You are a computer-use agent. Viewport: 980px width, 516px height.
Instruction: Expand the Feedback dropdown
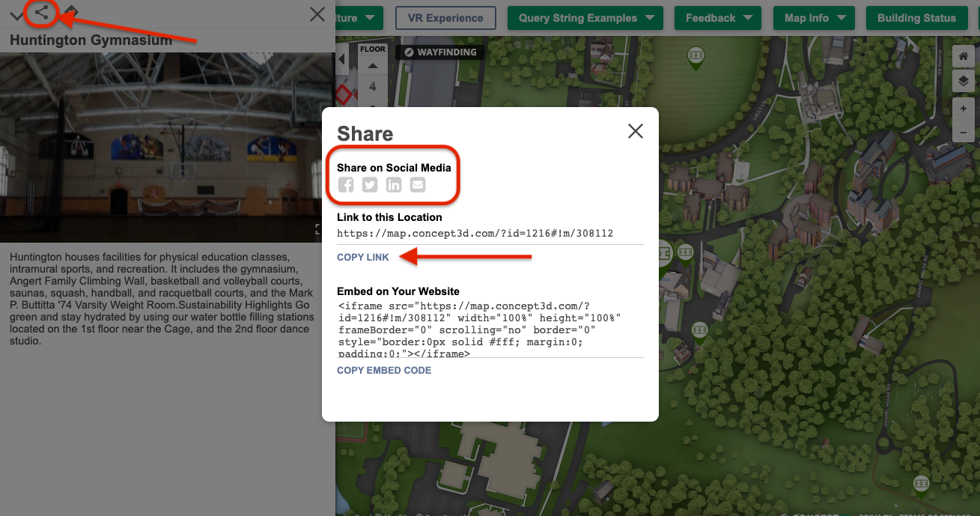coord(717,17)
